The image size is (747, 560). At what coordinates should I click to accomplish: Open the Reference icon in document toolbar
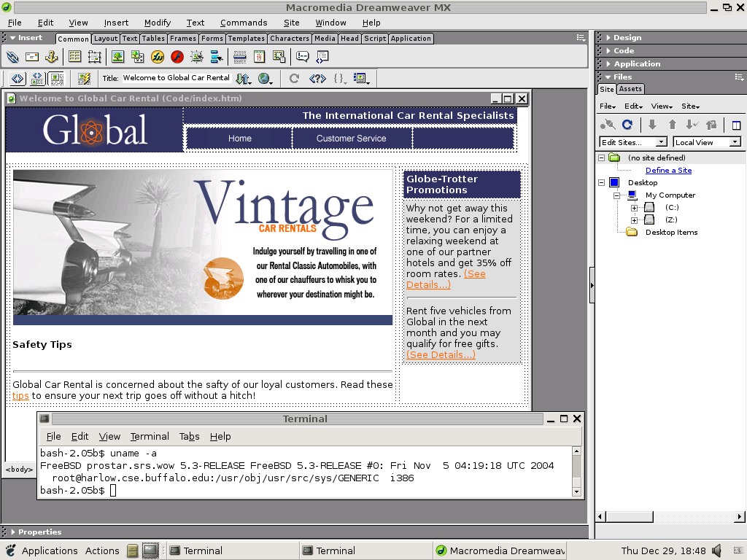pos(318,79)
